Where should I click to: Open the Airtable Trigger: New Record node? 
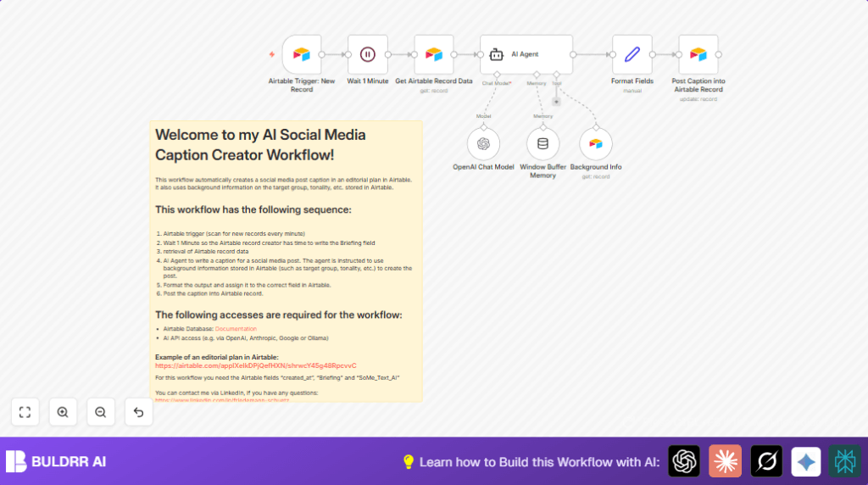click(302, 54)
